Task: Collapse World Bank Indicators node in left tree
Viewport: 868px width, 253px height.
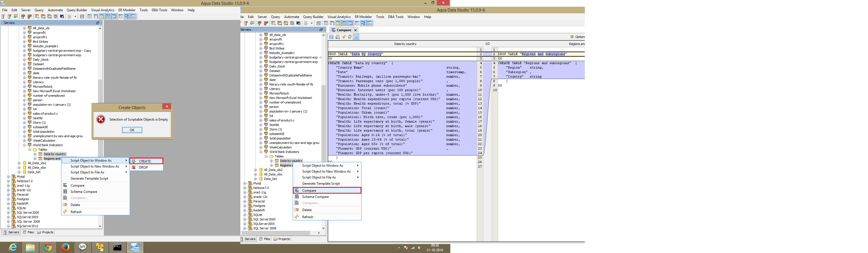Action: coord(24,145)
